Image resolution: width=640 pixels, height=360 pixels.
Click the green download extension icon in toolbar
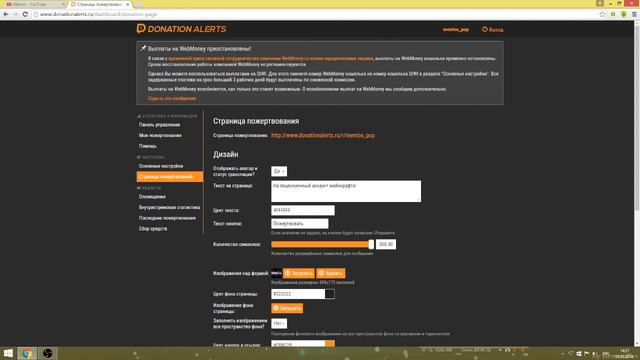(623, 14)
